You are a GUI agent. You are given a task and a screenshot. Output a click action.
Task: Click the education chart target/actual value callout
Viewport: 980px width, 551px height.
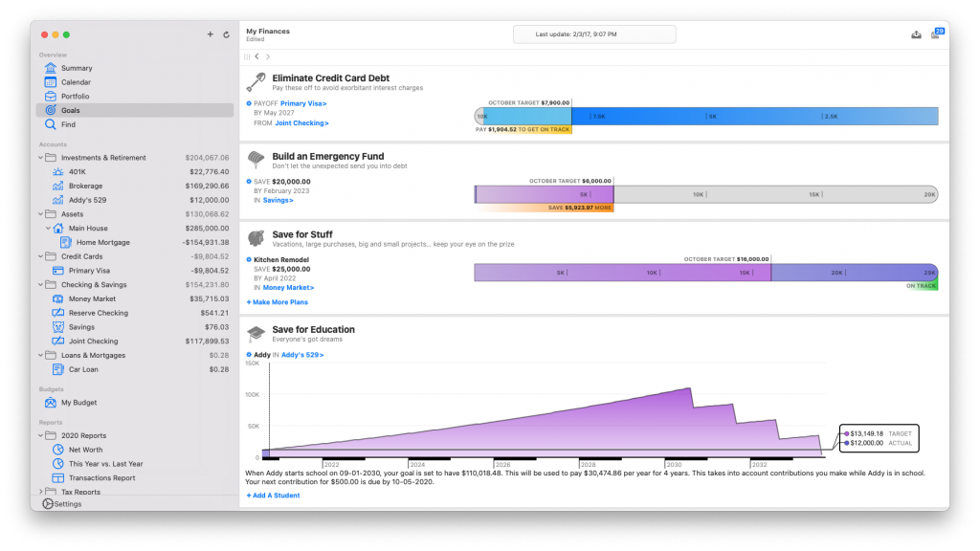click(879, 438)
